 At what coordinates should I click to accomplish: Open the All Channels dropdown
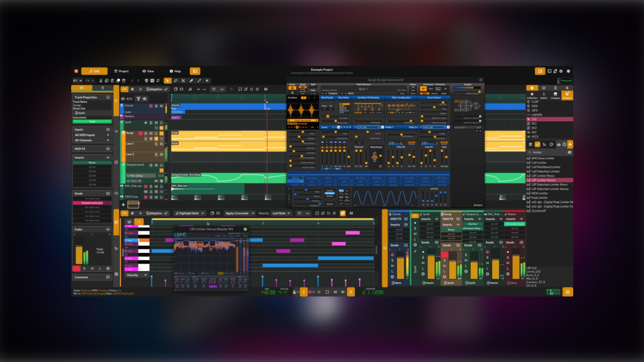[92, 140]
